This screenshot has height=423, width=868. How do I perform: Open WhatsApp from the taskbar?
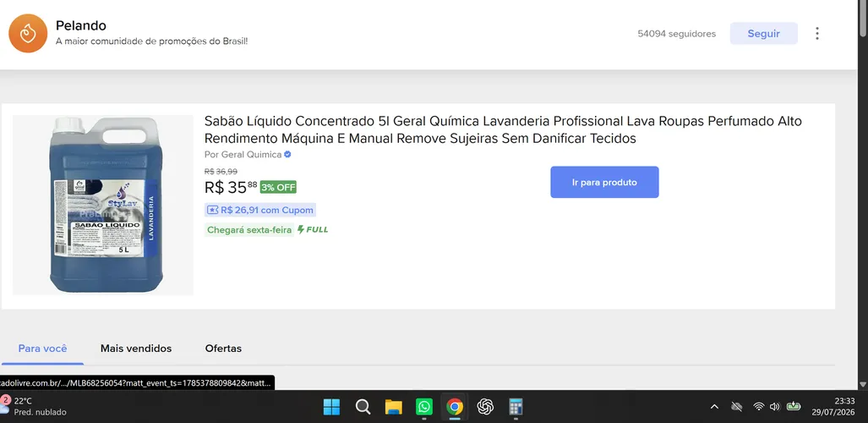pyautogui.click(x=424, y=407)
